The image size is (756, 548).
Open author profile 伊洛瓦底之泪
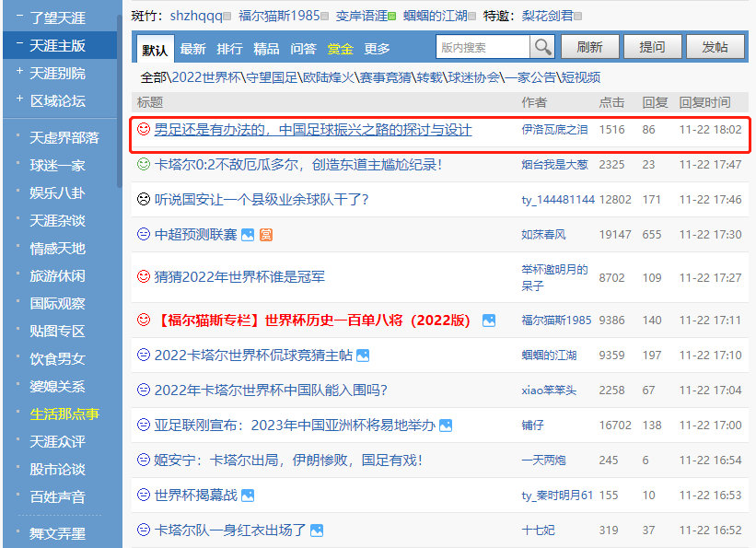[554, 129]
